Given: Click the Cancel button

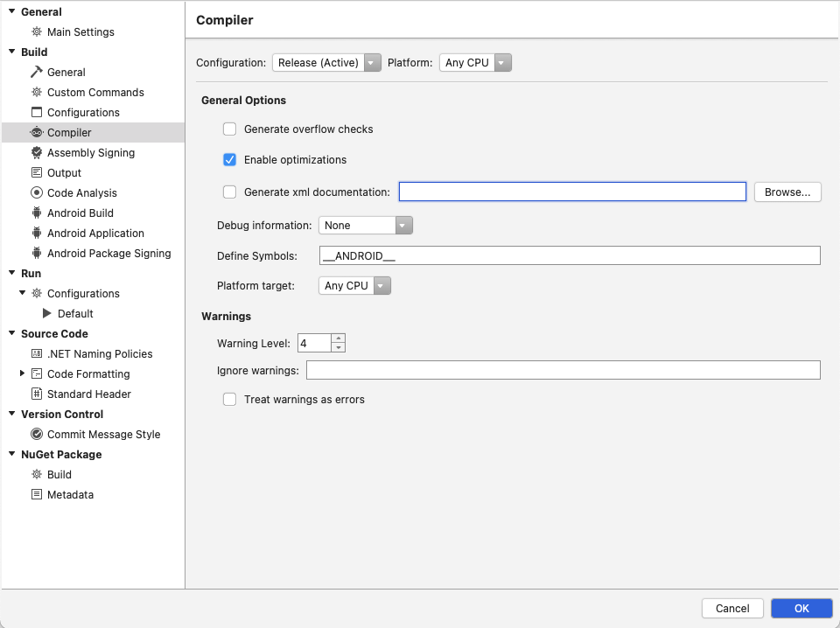Looking at the screenshot, I should click(732, 608).
